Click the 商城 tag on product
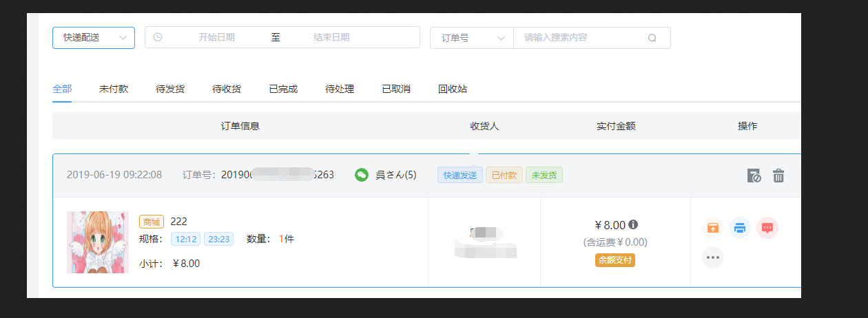The image size is (868, 318). click(x=152, y=222)
